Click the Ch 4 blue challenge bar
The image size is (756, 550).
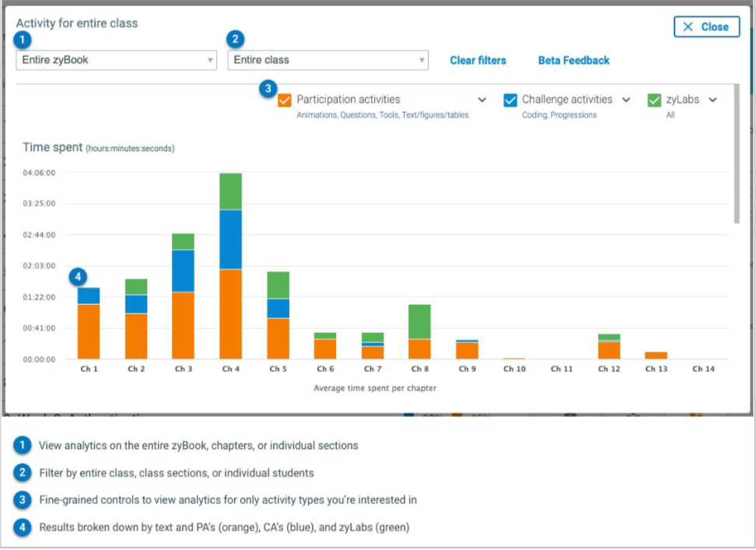pyautogui.click(x=230, y=240)
